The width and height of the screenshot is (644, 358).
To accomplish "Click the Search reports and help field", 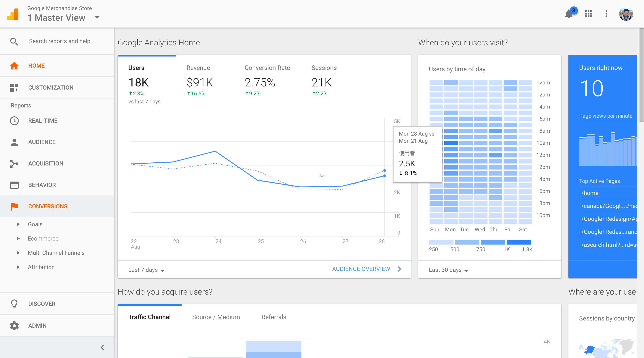I will click(x=59, y=41).
